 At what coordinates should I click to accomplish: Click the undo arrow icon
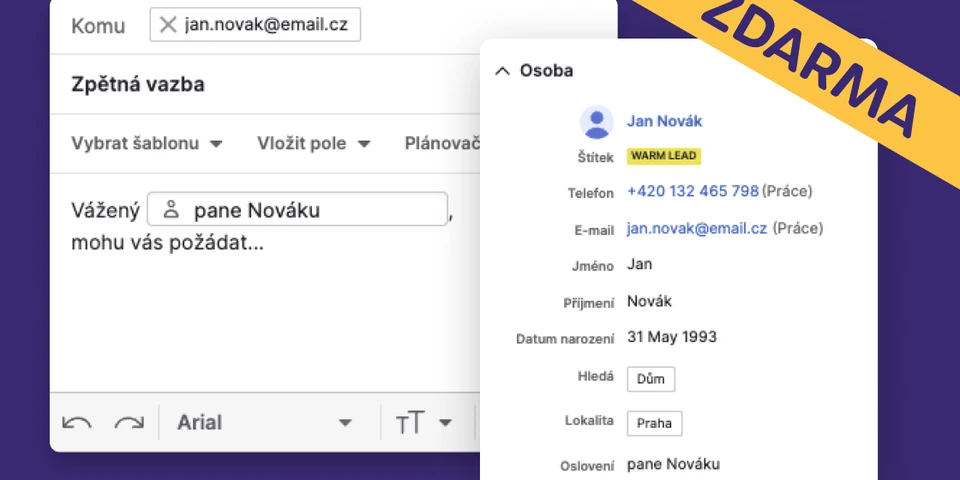[x=77, y=422]
